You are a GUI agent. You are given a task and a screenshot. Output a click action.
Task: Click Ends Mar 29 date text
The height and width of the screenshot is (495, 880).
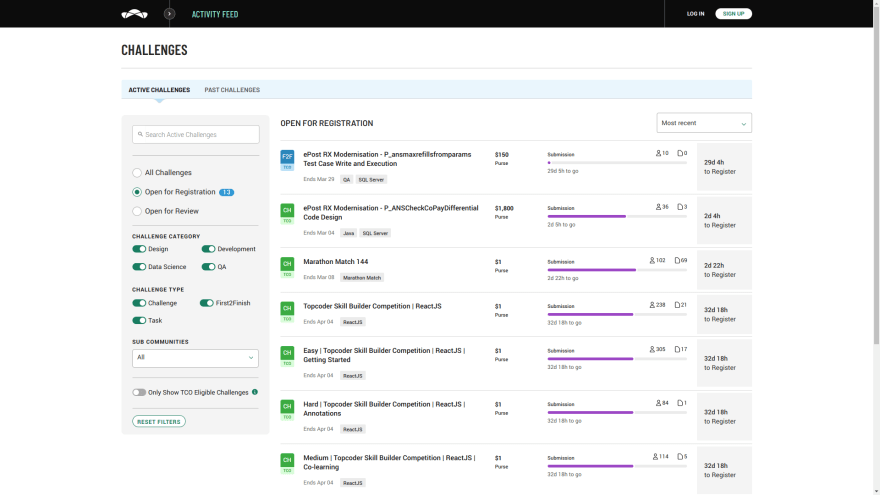pyautogui.click(x=319, y=180)
